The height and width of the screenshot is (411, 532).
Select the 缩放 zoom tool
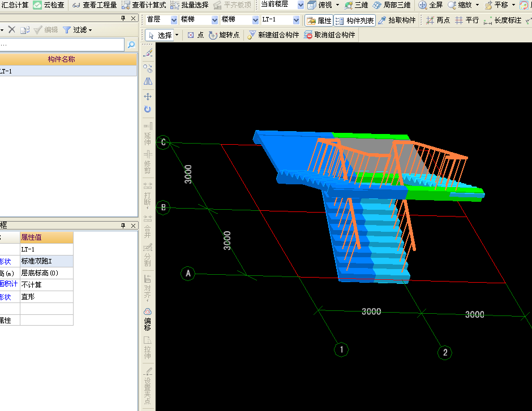[460, 5]
